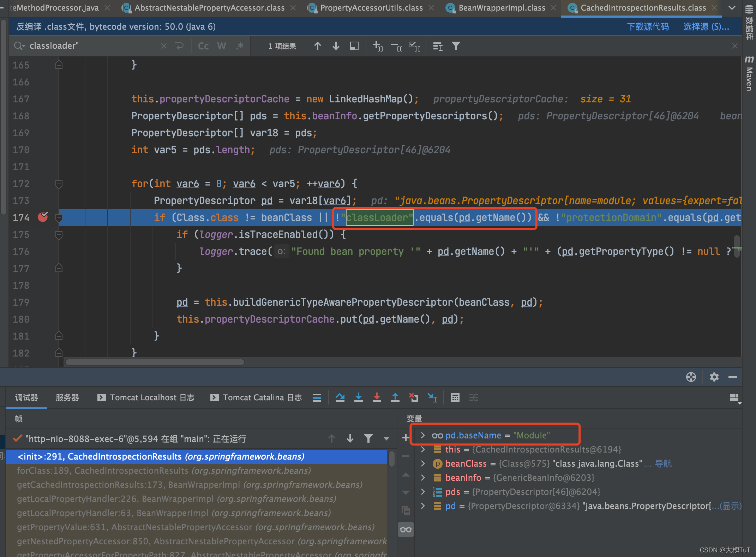This screenshot has height=557, width=756.
Task: Insert new line icon in search field
Action: point(180,46)
